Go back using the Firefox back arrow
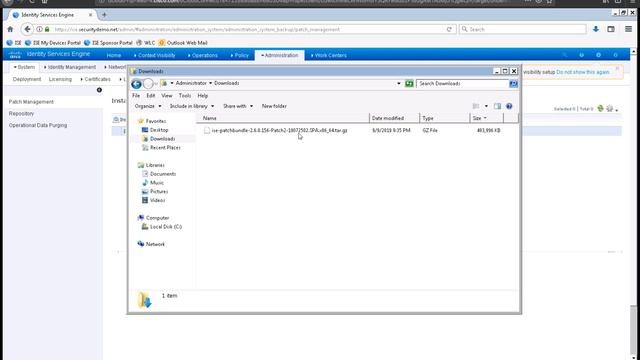This screenshot has width=640, height=360. pyautogui.click(x=27, y=29)
